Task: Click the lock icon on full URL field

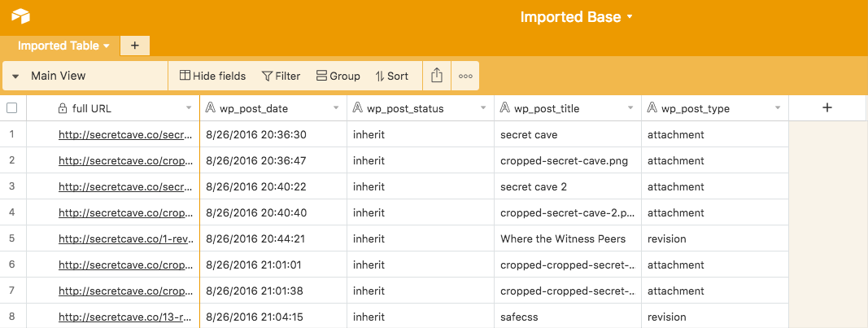Action: point(63,108)
